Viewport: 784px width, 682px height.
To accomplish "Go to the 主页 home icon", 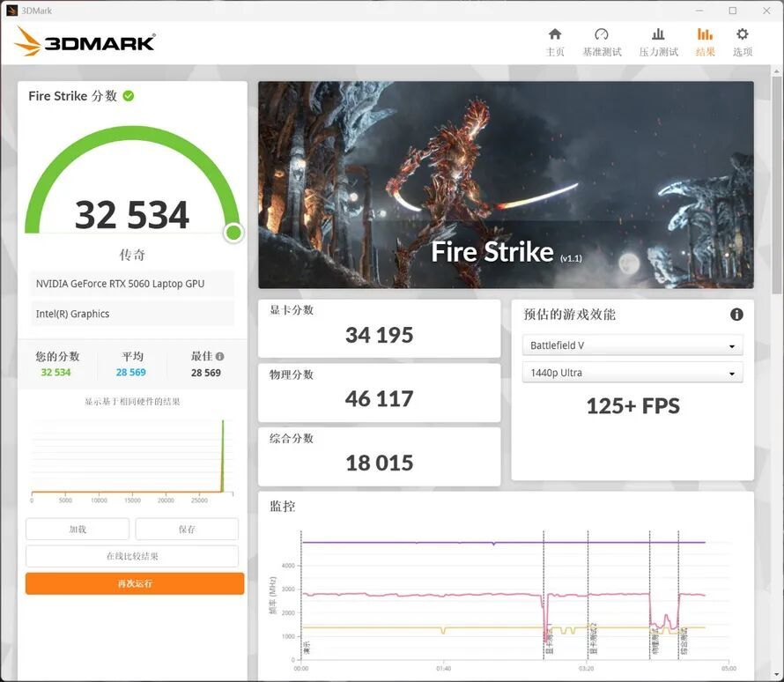I will click(555, 34).
